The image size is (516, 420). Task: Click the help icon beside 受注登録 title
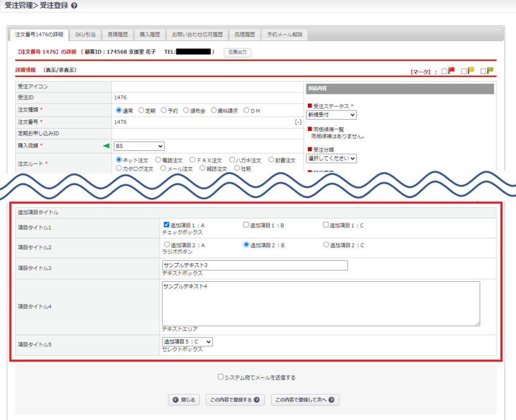coord(75,6)
